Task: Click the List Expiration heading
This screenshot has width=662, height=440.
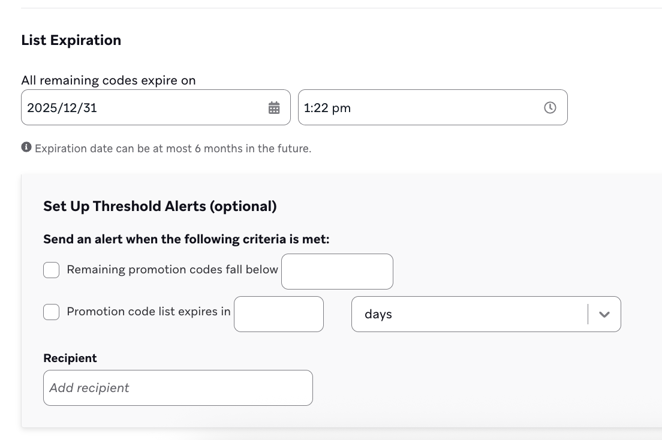Action: (x=71, y=40)
